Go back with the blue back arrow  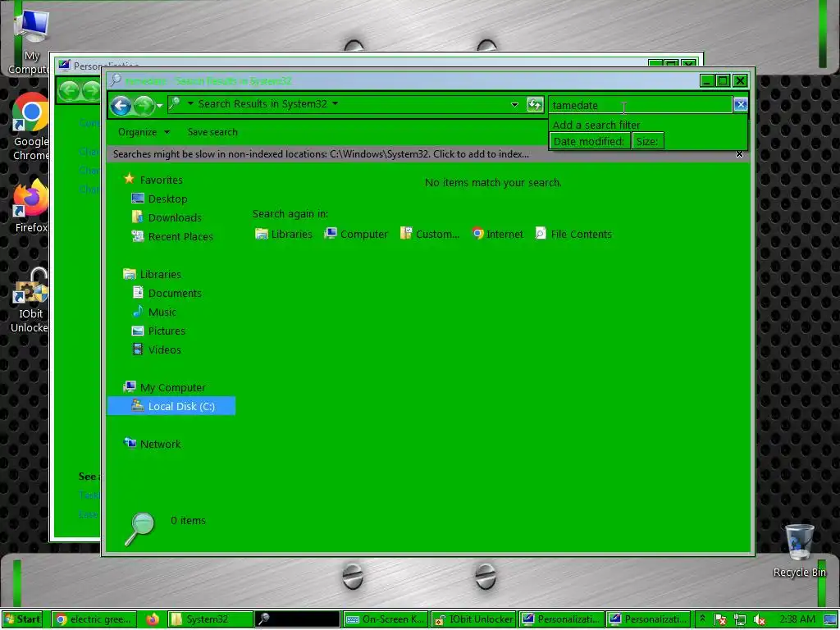(x=121, y=106)
